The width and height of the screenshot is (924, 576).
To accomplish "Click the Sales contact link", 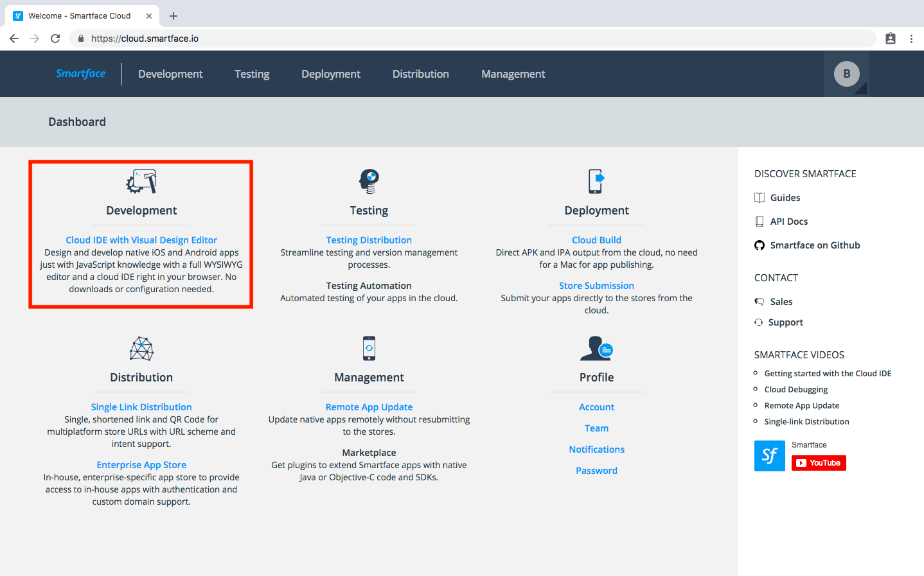I will [x=781, y=302].
